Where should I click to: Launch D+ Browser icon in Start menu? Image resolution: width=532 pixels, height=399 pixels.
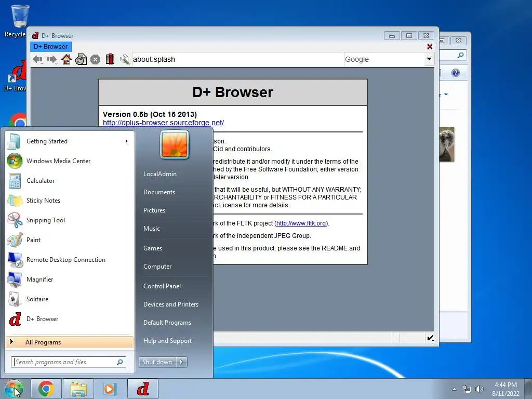click(15, 319)
